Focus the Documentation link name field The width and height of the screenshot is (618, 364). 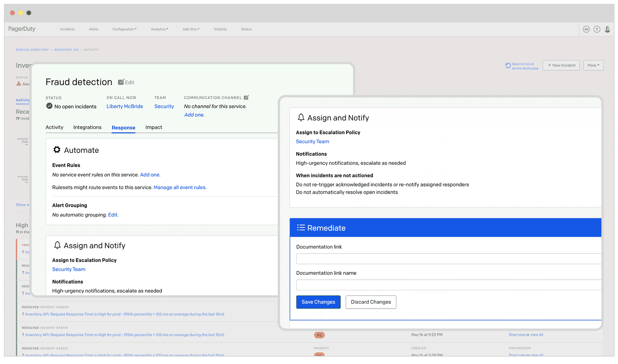coord(448,285)
